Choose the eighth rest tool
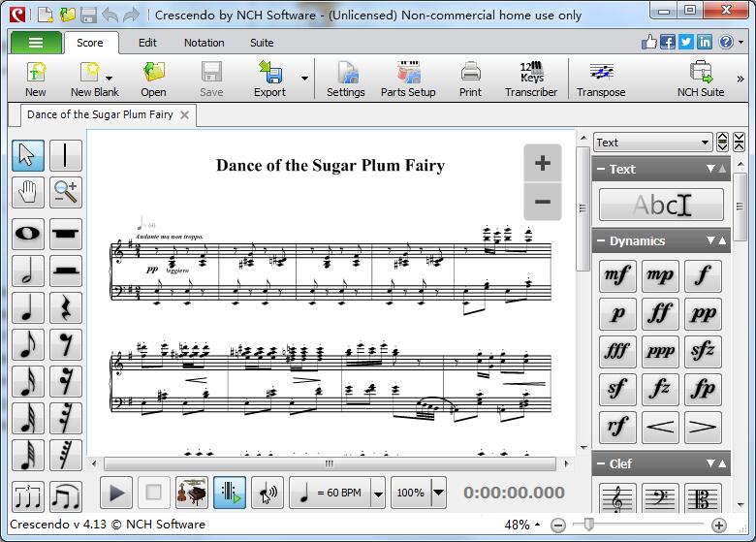This screenshot has height=542, width=756. tap(66, 345)
